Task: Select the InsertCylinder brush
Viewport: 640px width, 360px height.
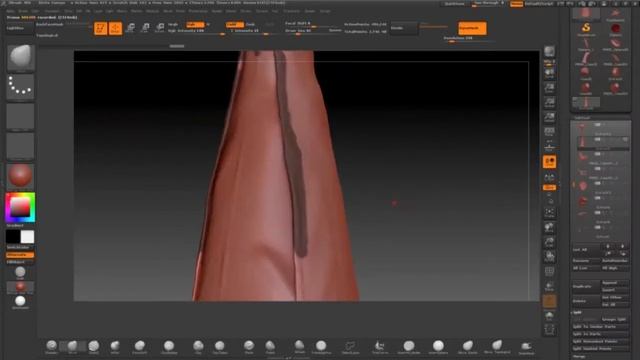Action: tap(409, 347)
